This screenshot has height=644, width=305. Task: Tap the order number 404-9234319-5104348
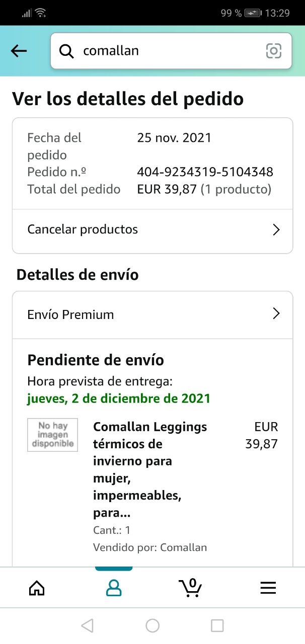tap(205, 172)
